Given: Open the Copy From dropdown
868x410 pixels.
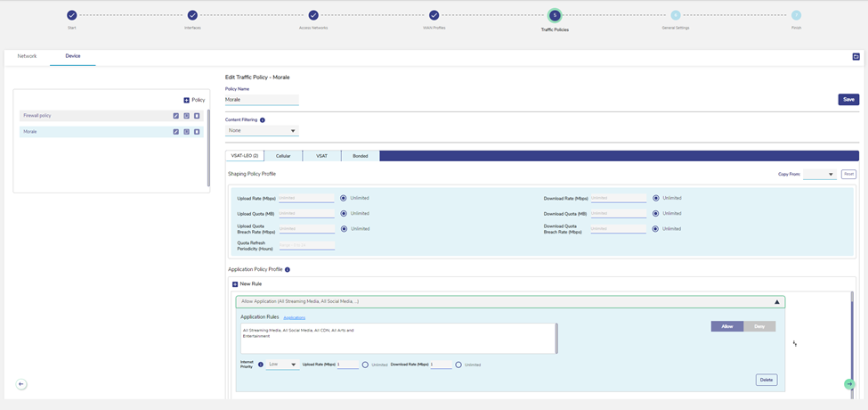Looking at the screenshot, I should coord(819,175).
